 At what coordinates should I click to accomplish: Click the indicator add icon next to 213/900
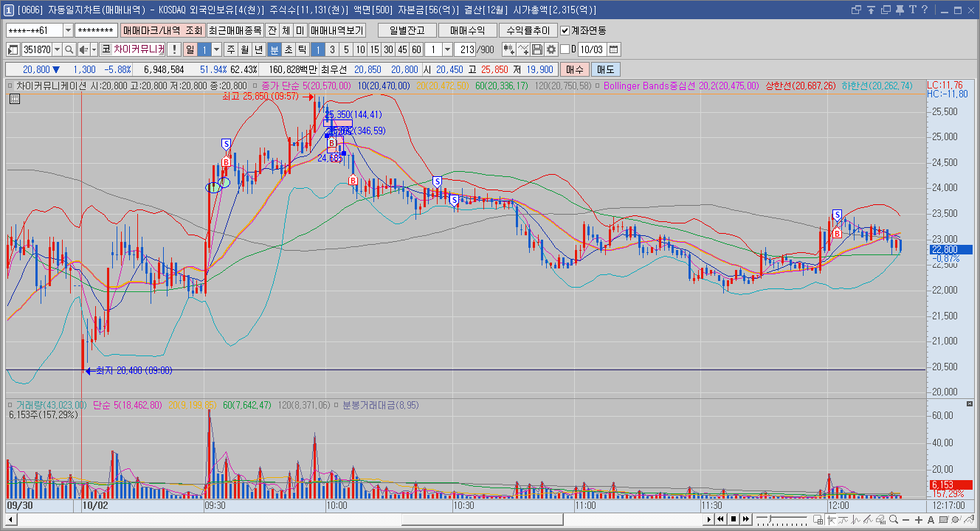tap(508, 49)
